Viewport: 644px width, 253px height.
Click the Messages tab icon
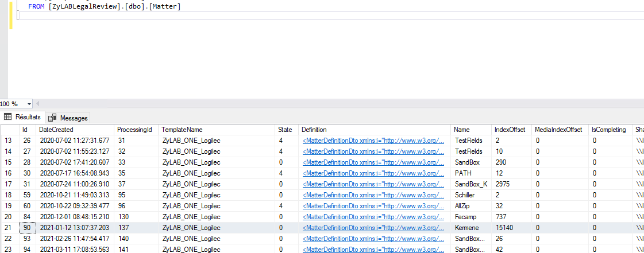click(52, 118)
